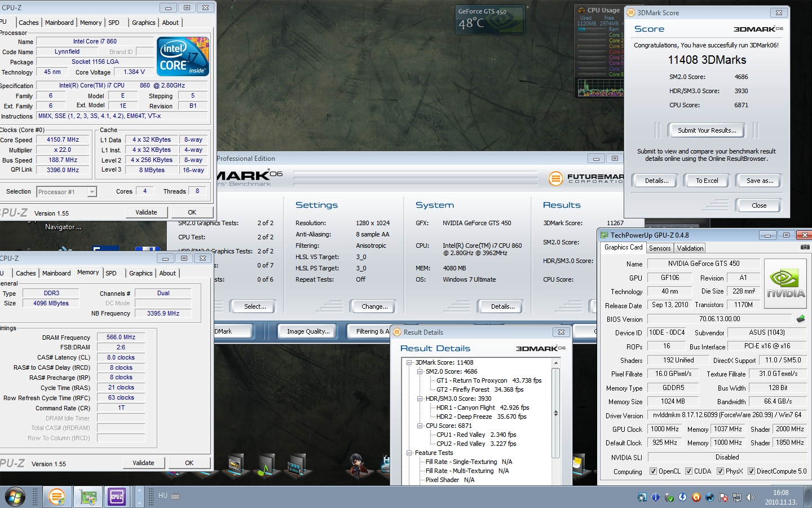
Task: Toggle the CUDA checkbox in GPU-Z
Action: [x=689, y=471]
